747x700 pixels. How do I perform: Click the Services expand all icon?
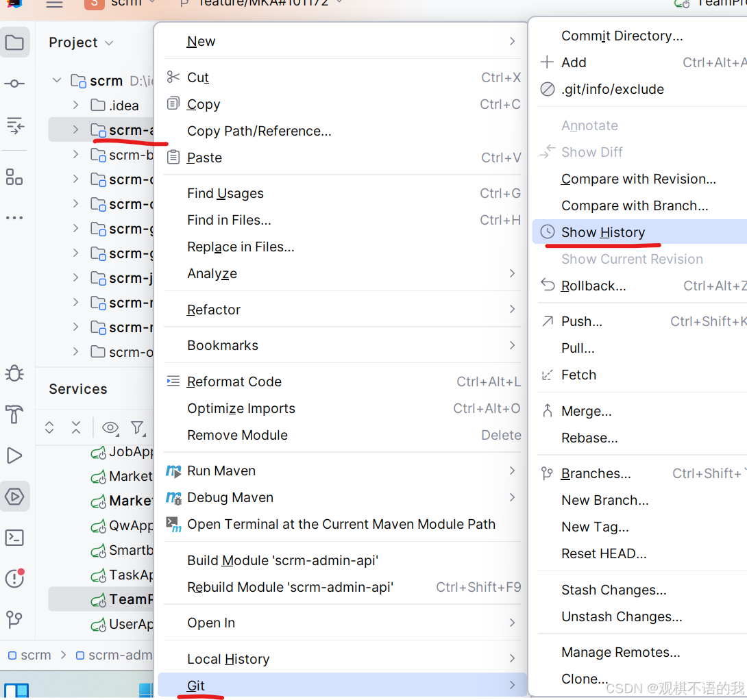tap(49, 427)
